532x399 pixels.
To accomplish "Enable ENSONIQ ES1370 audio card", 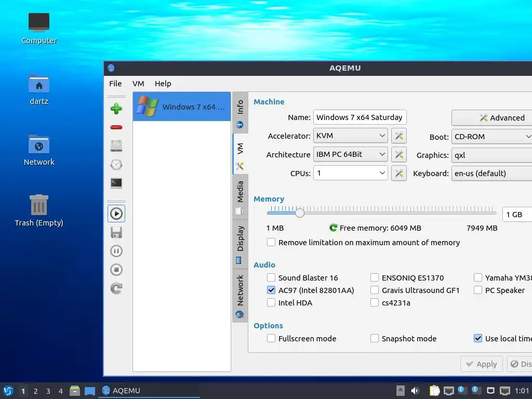I will point(375,277).
